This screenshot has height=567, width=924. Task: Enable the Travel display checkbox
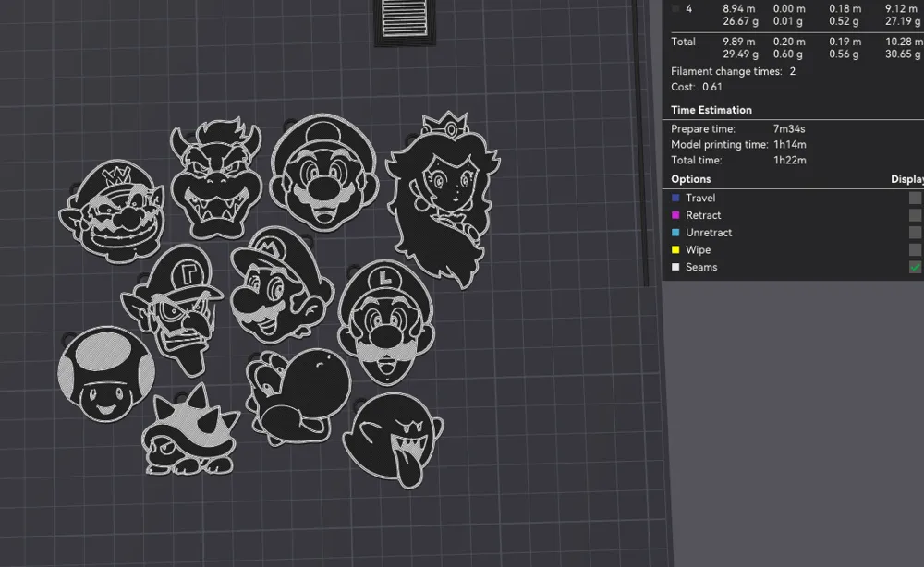(x=915, y=198)
